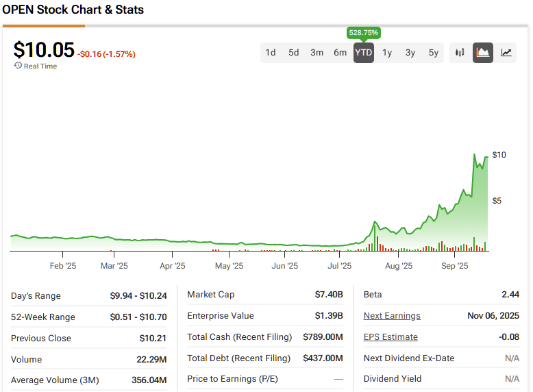Screen dimensions: 533x392
Task: Click the Real Time clock icon
Action: coord(18,66)
